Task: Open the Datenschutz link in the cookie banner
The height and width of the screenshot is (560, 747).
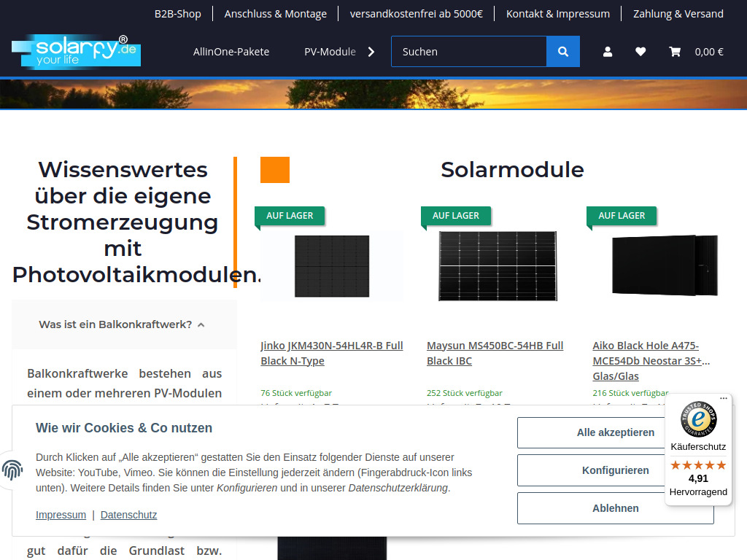Action: point(128,514)
